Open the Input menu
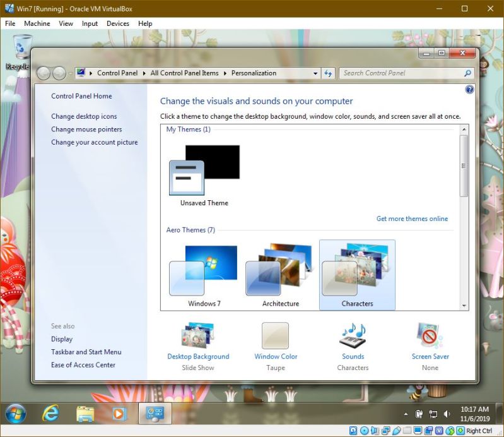The height and width of the screenshot is (437, 504). pyautogui.click(x=90, y=23)
